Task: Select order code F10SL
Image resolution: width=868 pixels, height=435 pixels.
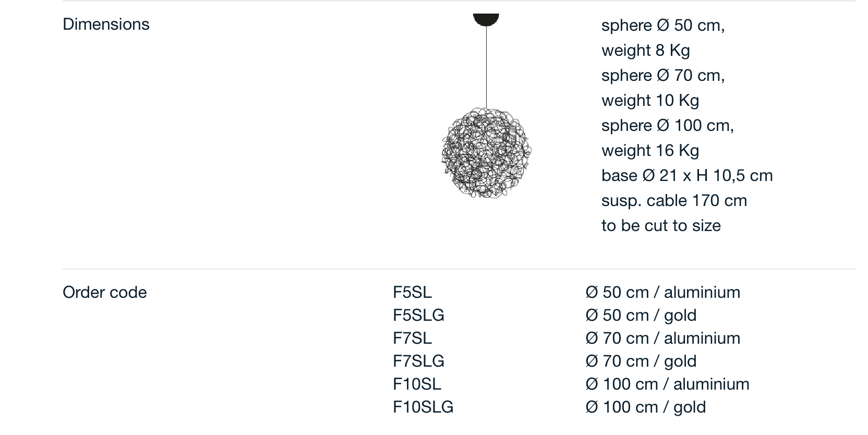Action: point(417,384)
